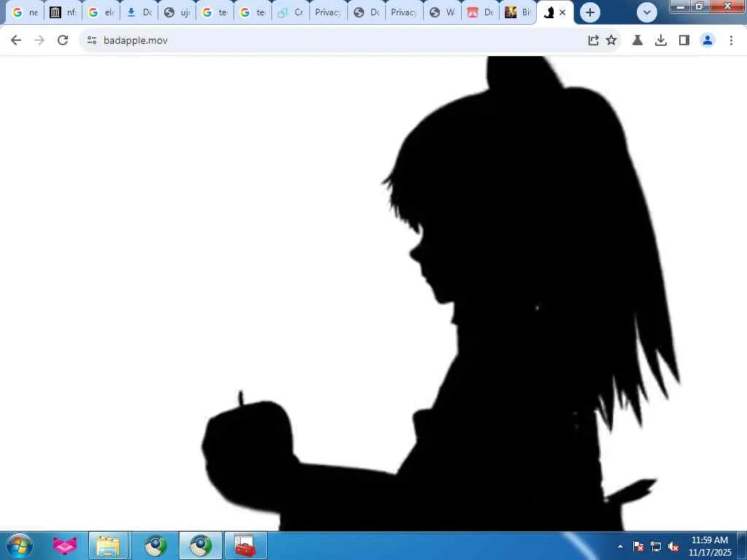Switch to the 'Cr' tab
This screenshot has width=747, height=560.
tap(290, 12)
